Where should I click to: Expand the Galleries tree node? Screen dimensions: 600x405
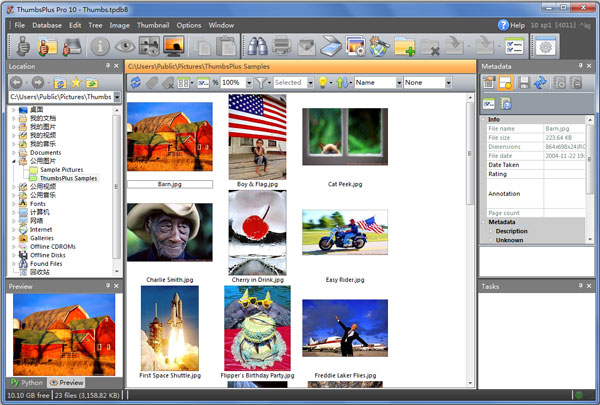coord(14,237)
